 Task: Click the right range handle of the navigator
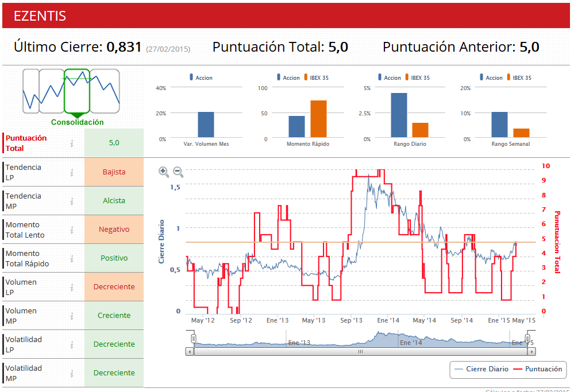[x=527, y=339]
